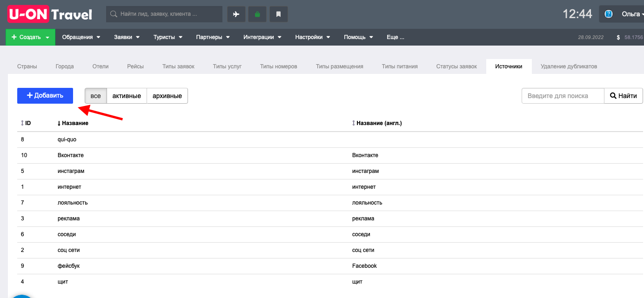Click инстаграм in the Название column
Viewport: 644px width, 298px height.
(x=71, y=171)
